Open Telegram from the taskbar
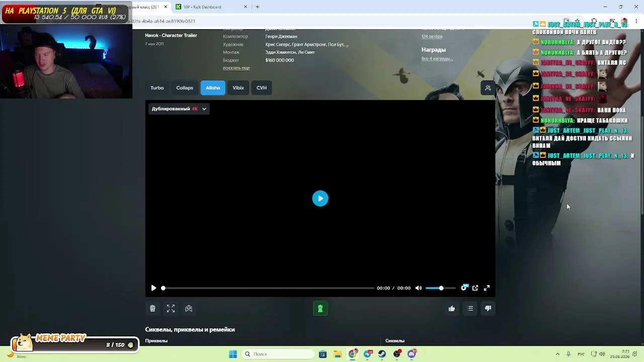 tap(368, 354)
